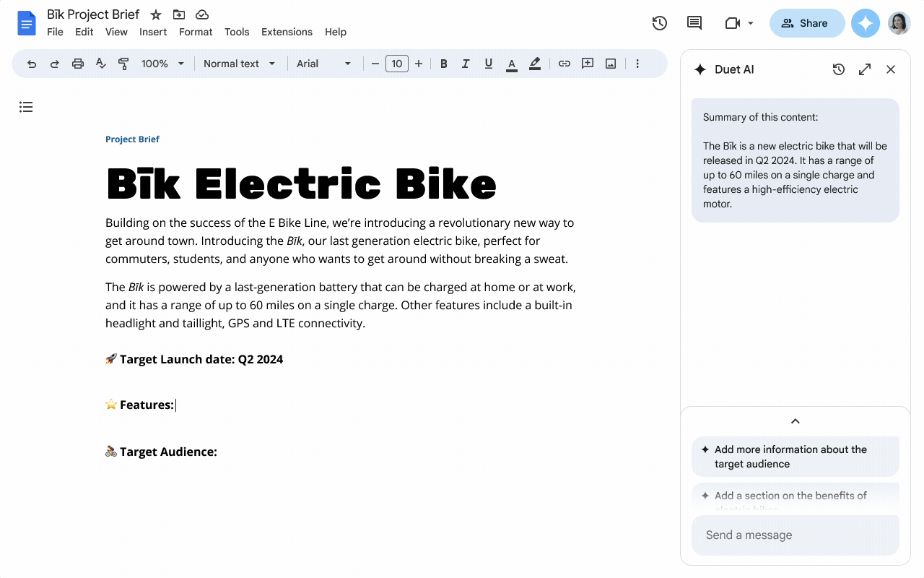
Task: Choose 'Add more information about the target audience'
Action: point(795,456)
